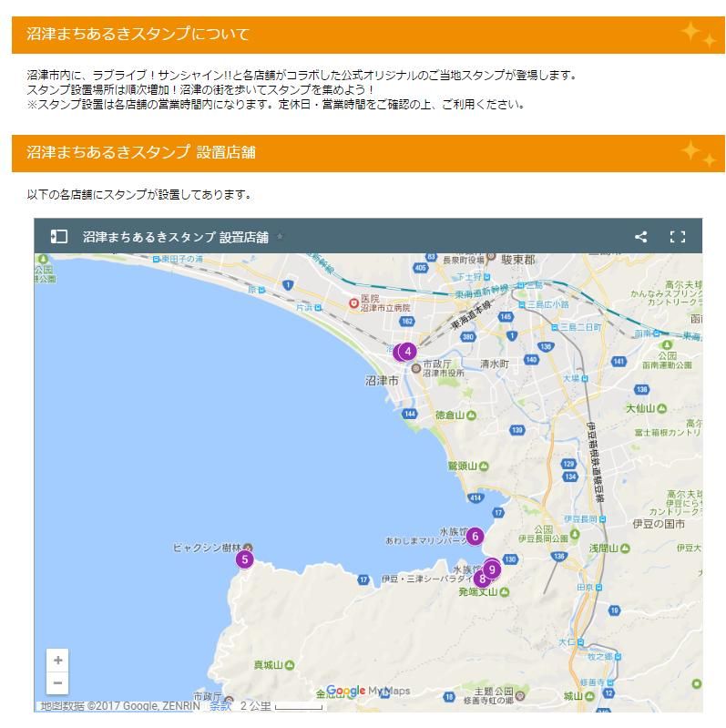This screenshot has height=728, width=726.
Task: Select the ビャクシン樹林 point of interest
Action: coord(249,549)
